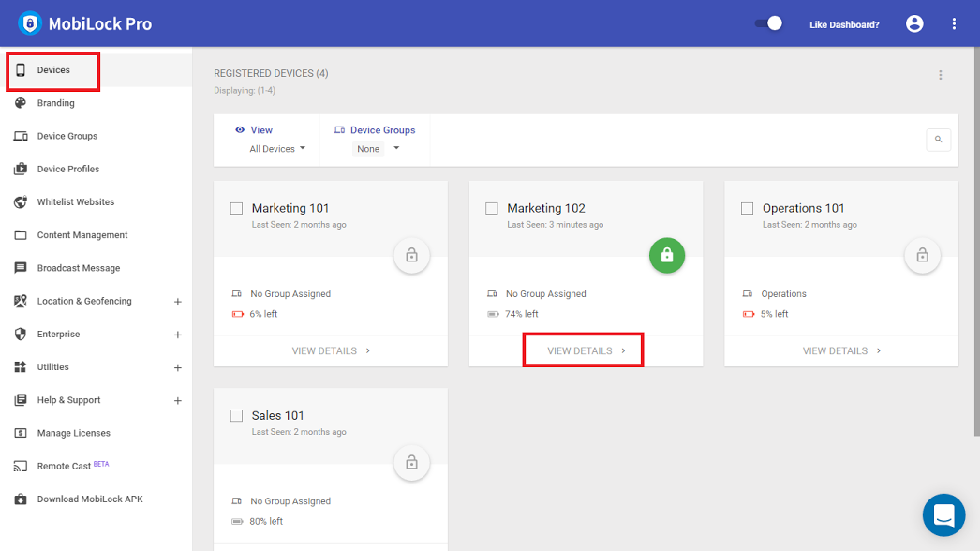Open Registered Devices three-dot options menu
Screen dimensions: 980x551
coord(940,75)
